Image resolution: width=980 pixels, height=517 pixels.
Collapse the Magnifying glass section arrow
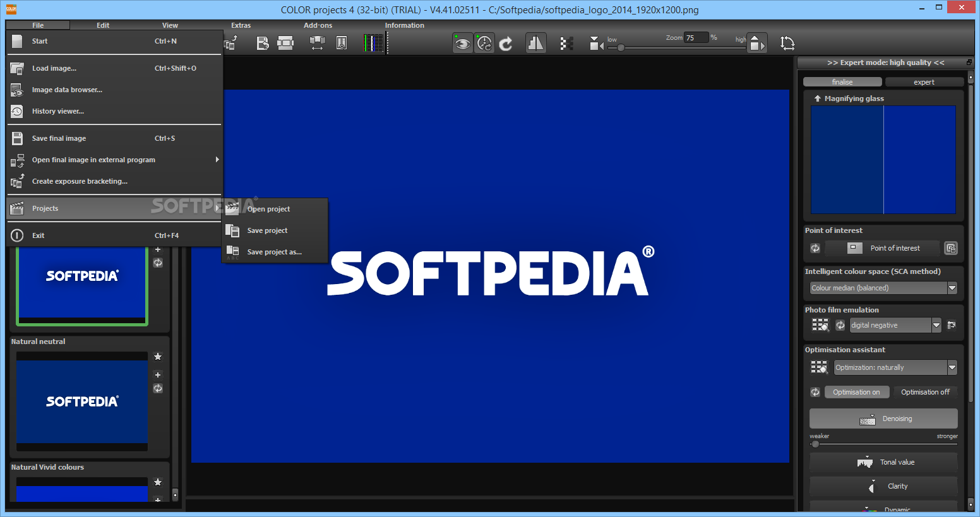tap(817, 98)
